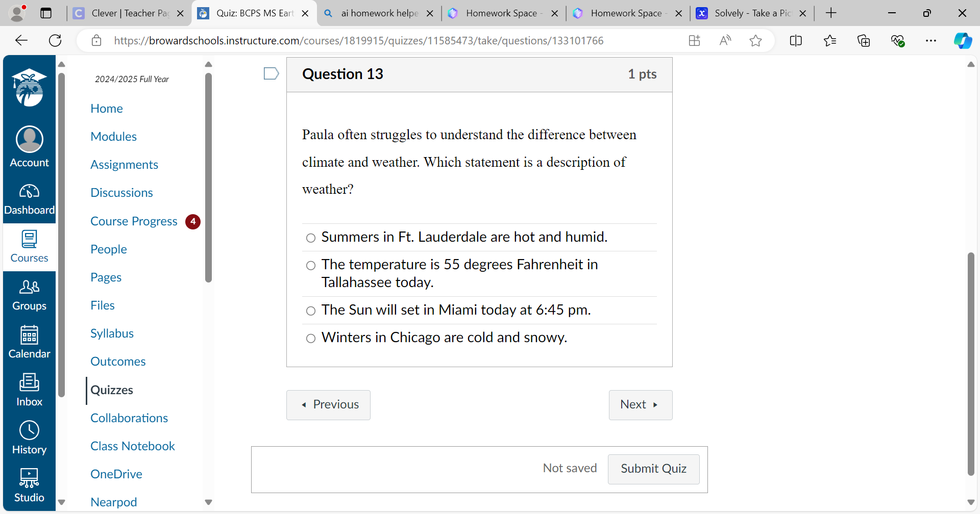
Task: Open Courses in the global navigation
Action: (29, 247)
